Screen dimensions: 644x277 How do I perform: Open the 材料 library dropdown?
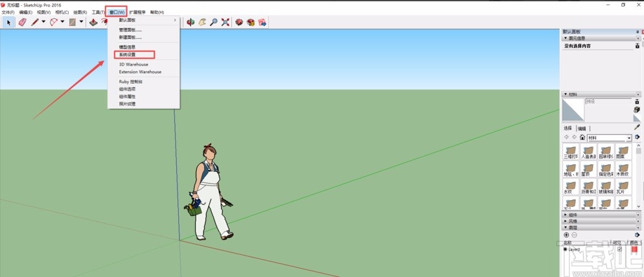[629, 138]
